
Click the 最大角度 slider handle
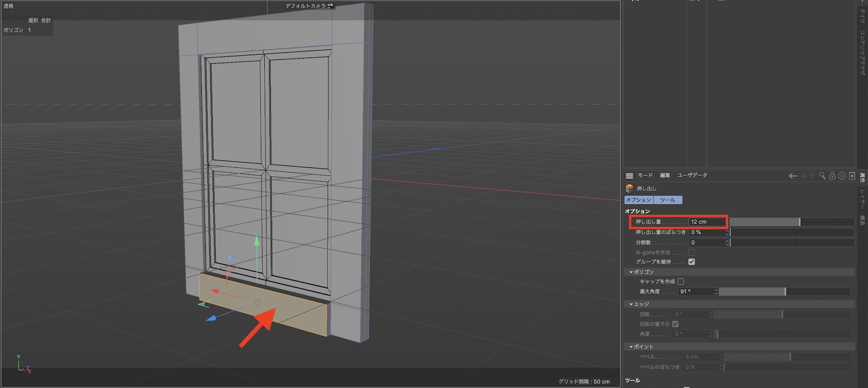[785, 292]
